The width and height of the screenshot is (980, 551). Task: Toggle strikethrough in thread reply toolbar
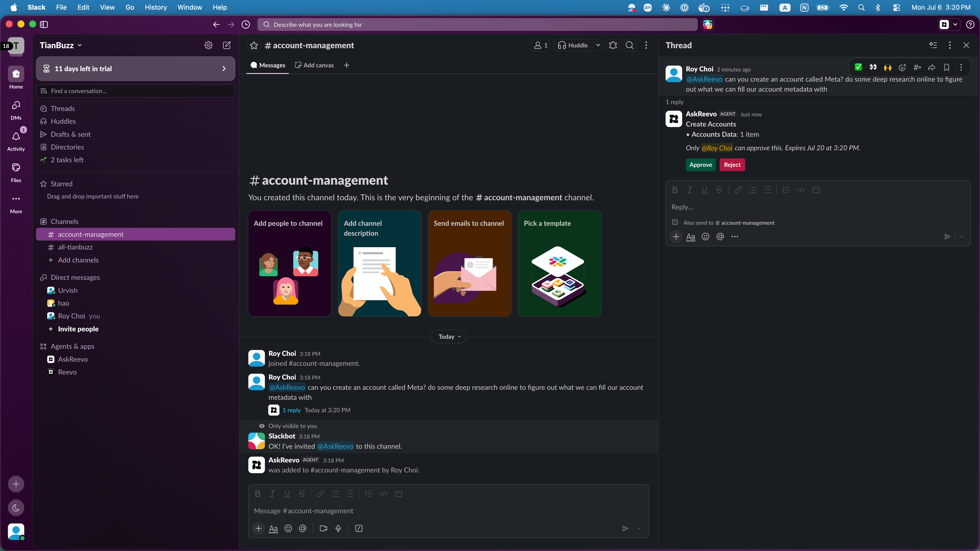tap(719, 190)
